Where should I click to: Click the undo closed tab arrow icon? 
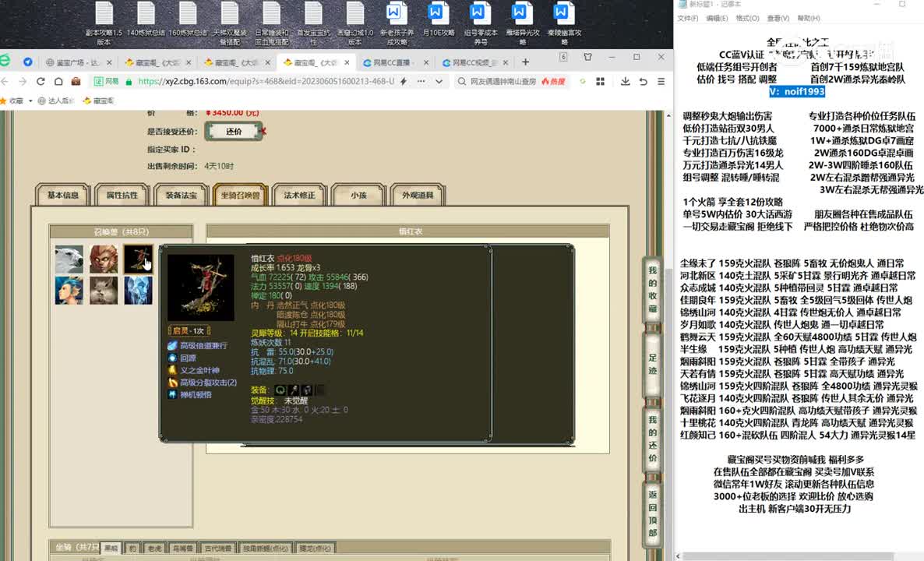click(x=643, y=81)
